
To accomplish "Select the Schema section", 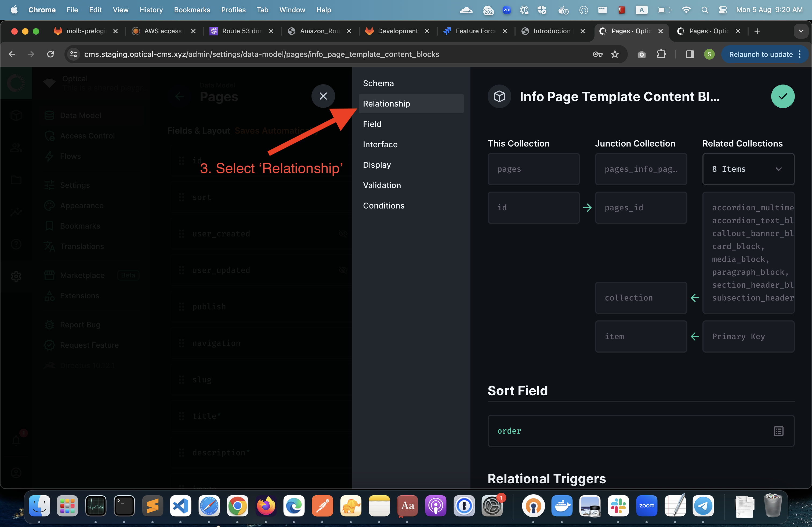I will pos(378,83).
